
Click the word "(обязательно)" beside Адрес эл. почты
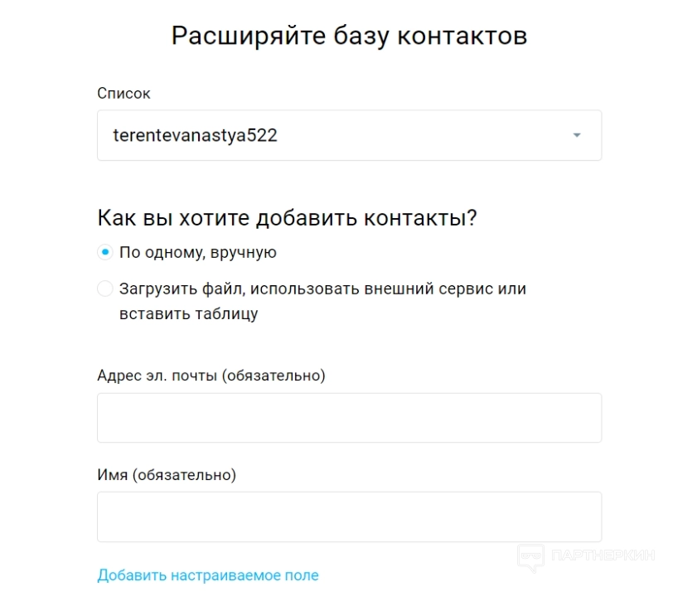click(273, 376)
